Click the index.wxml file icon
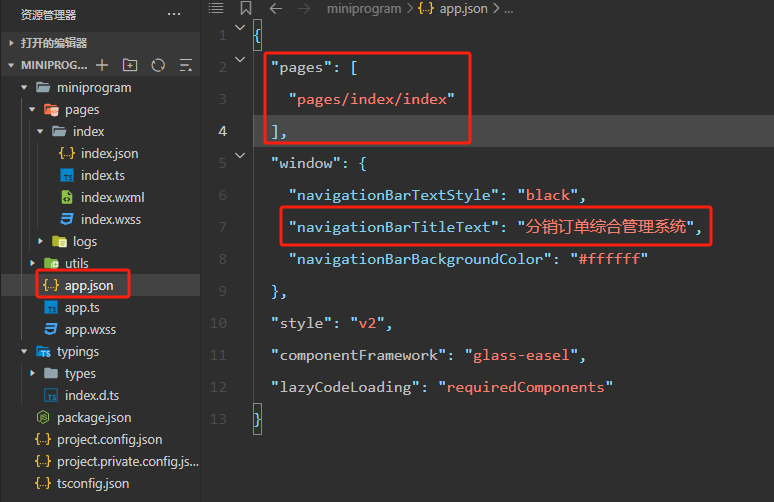The height and width of the screenshot is (502, 774). click(x=67, y=197)
